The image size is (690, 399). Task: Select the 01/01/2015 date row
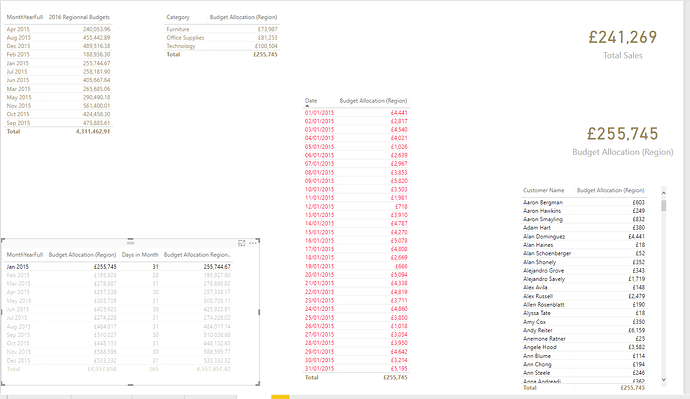click(356, 113)
